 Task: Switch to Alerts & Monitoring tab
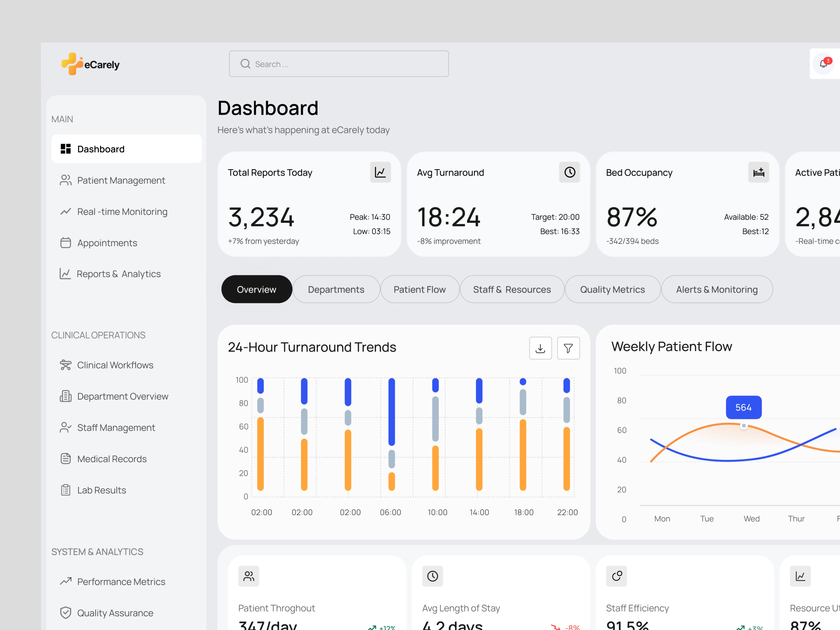(717, 289)
